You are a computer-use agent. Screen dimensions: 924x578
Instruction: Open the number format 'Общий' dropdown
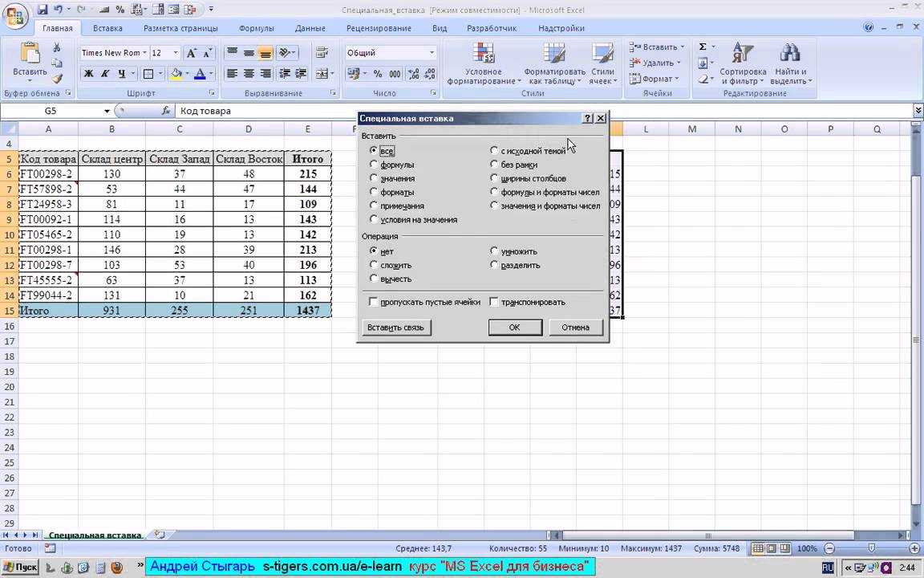pos(432,53)
